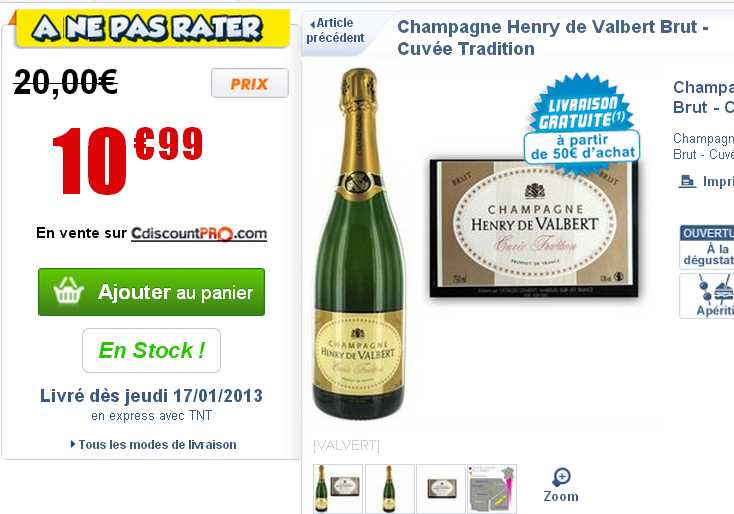The height and width of the screenshot is (514, 734).
Task: Click the A ne pas rater banner
Action: [153, 28]
